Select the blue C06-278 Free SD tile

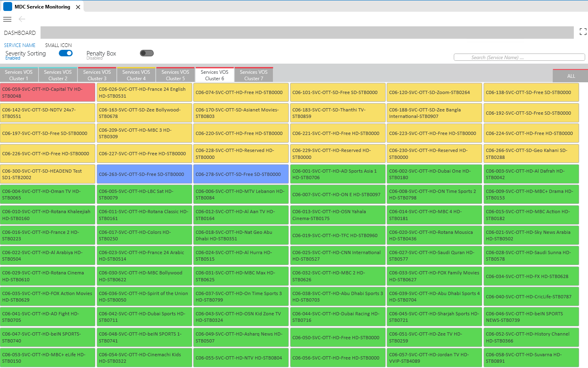[241, 174]
